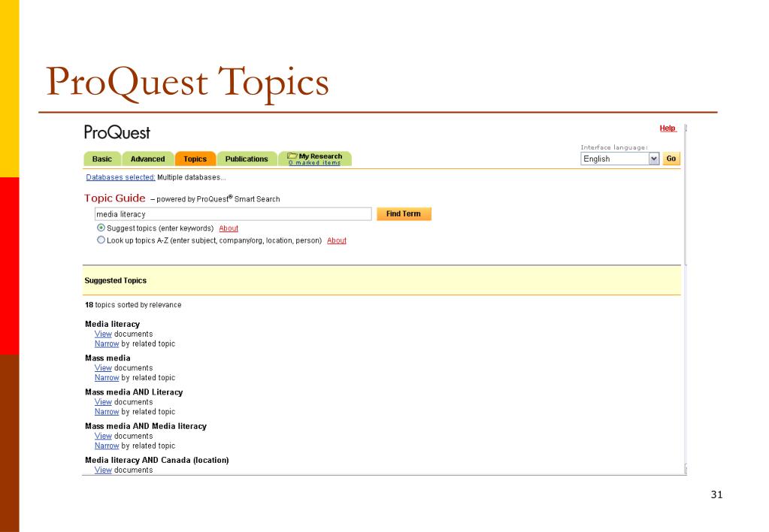Click the Media literacy AND Canada heading
Viewport: 769px width, 532px height.
(157, 460)
